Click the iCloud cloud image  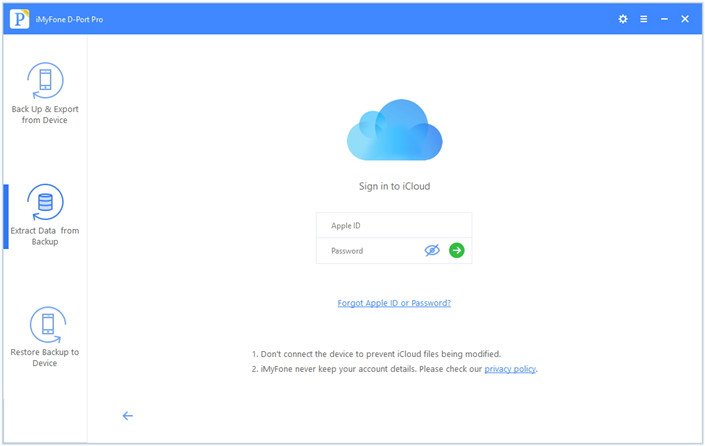[x=394, y=131]
